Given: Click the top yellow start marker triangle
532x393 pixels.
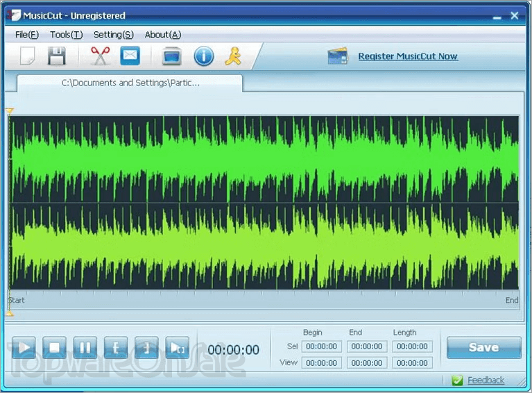Looking at the screenshot, I should pyautogui.click(x=10, y=110).
